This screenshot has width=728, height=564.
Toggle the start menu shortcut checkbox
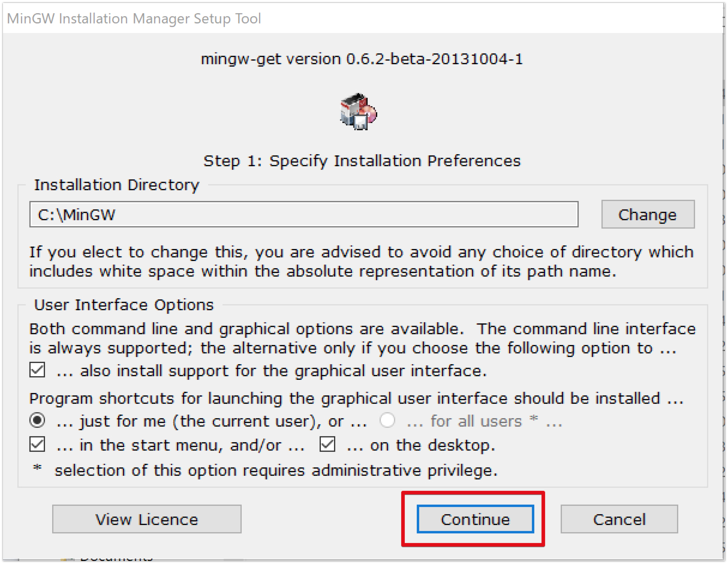pyautogui.click(x=37, y=445)
